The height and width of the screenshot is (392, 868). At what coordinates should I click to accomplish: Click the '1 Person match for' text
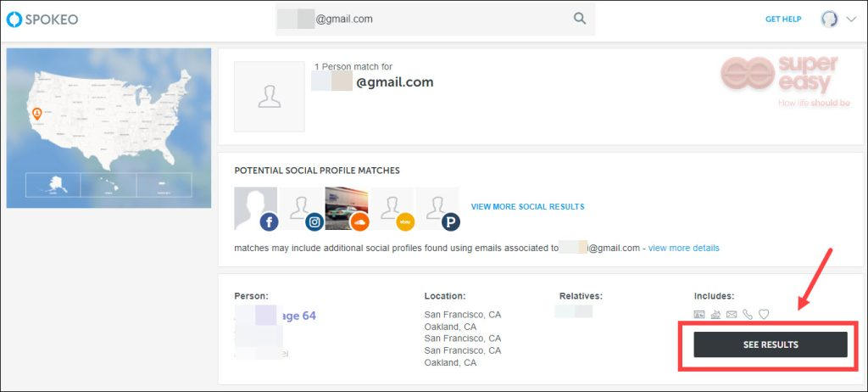click(x=353, y=66)
